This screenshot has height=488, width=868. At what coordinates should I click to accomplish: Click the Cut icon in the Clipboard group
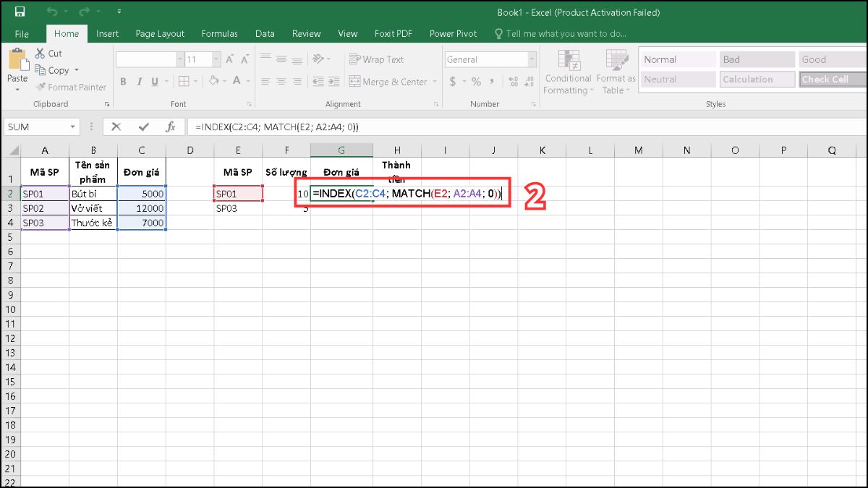pyautogui.click(x=41, y=53)
